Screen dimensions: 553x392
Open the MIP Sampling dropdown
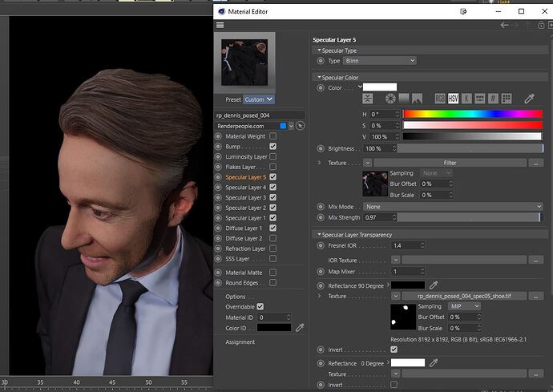pos(465,306)
